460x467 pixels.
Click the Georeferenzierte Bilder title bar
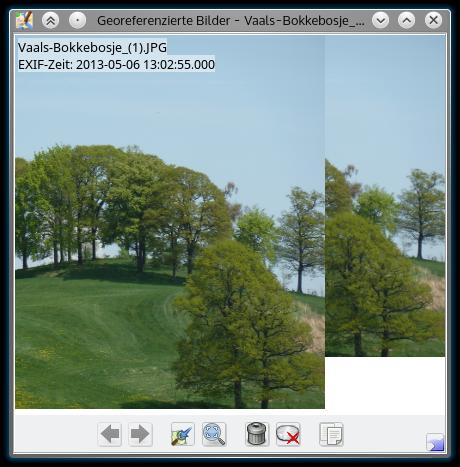tap(230, 21)
